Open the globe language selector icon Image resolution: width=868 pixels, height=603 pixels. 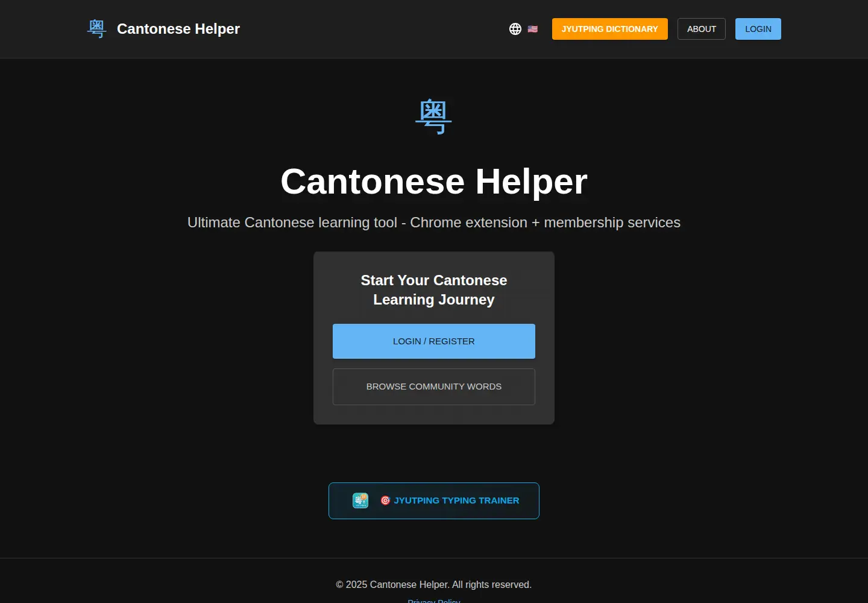(x=515, y=29)
